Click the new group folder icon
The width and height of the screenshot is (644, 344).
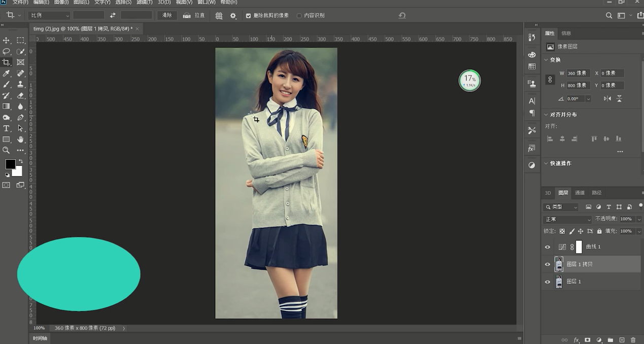coord(611,340)
